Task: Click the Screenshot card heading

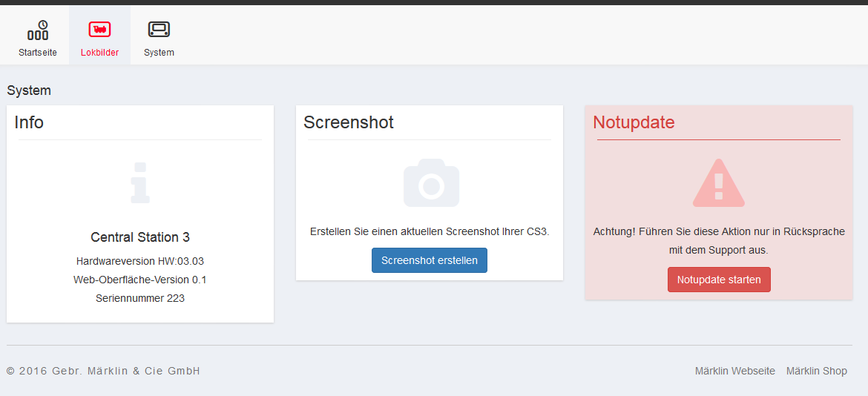Action: tap(349, 122)
